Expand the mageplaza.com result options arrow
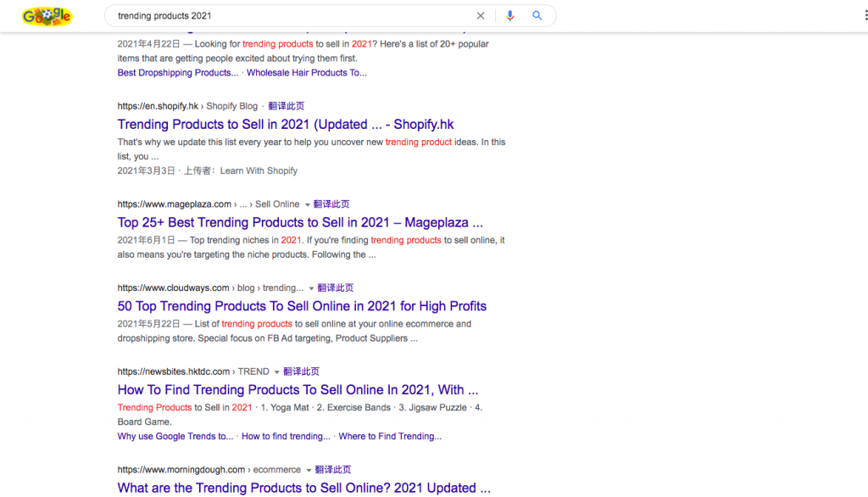This screenshot has width=868, height=497. point(307,204)
